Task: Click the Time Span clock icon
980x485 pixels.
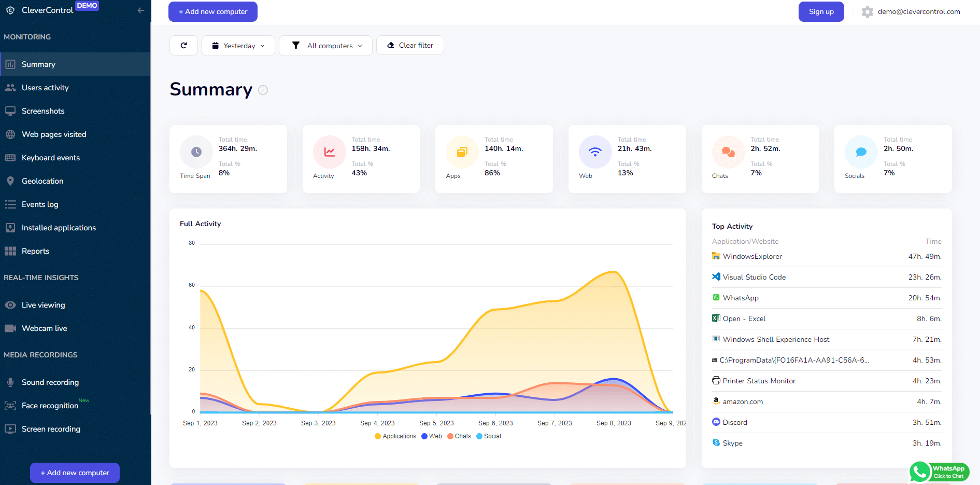Action: [x=196, y=152]
